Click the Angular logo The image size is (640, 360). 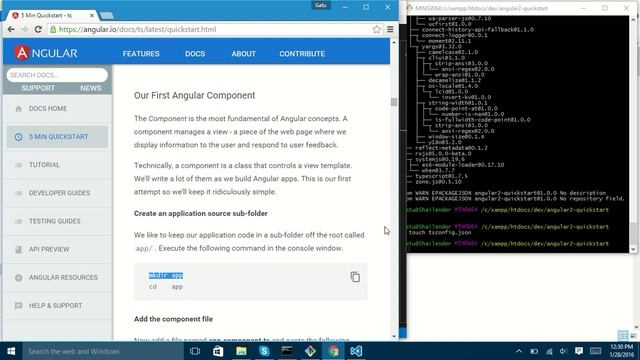click(46, 53)
